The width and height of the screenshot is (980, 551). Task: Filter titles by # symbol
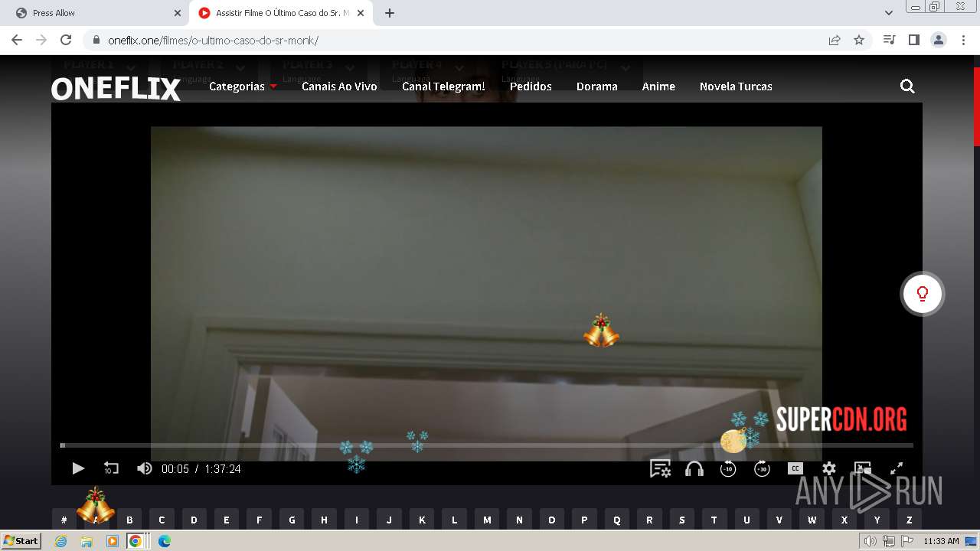[x=64, y=520]
